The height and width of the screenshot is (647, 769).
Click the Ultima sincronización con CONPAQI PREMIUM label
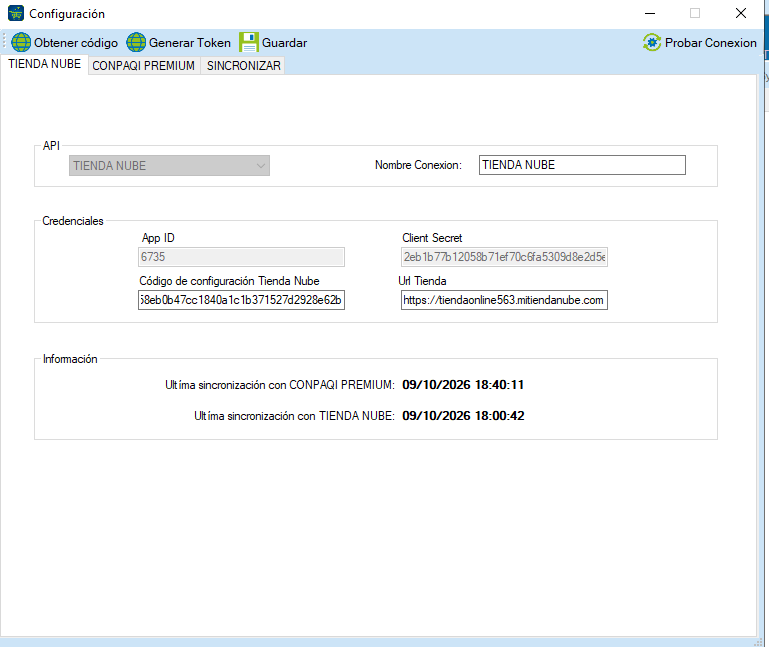pos(280,385)
